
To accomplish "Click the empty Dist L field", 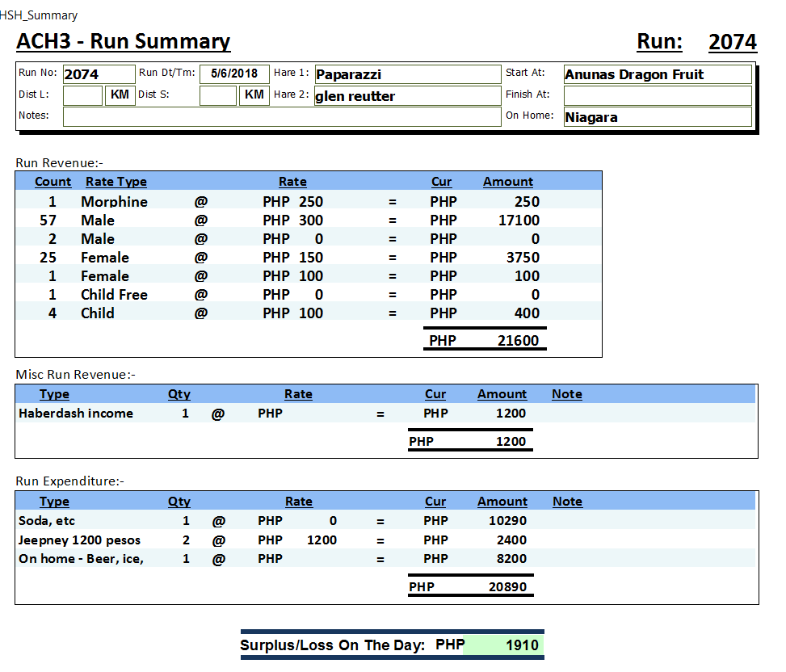I will (82, 95).
